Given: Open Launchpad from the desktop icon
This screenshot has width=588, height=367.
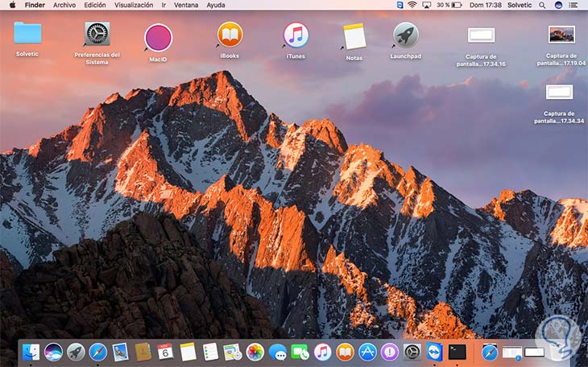Looking at the screenshot, I should pos(405,35).
